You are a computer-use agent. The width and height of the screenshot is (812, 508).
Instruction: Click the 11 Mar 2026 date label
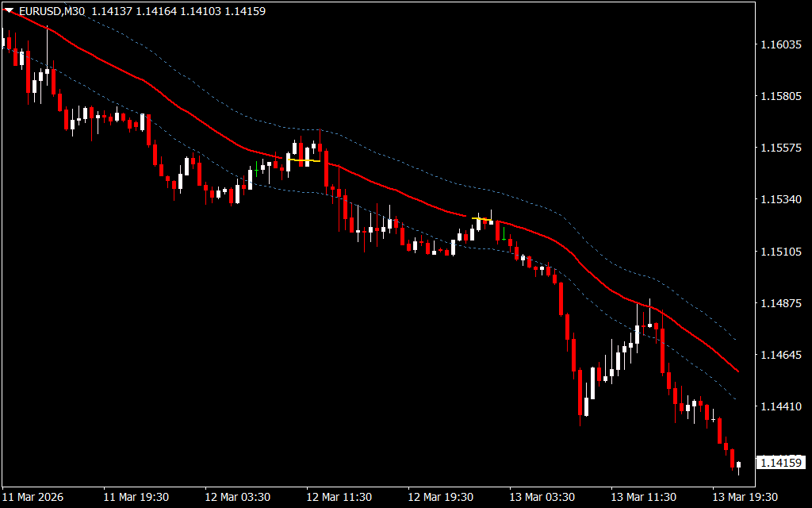(x=33, y=497)
